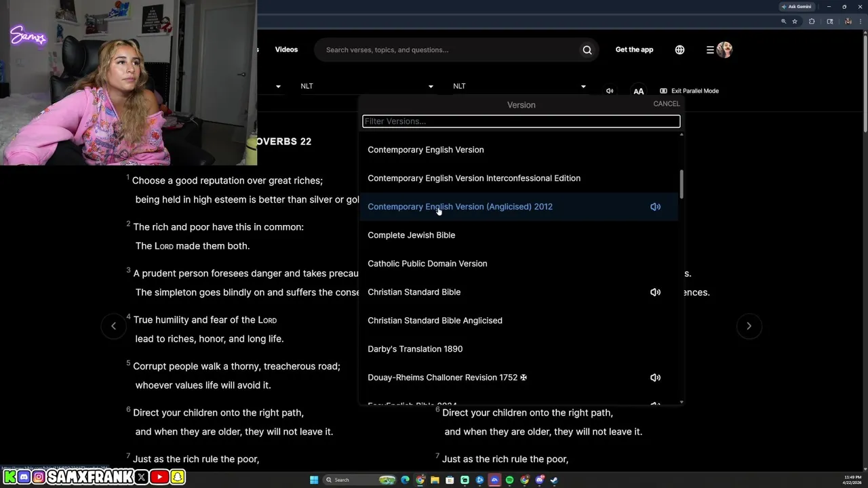Click the search magnifier icon in search bar
The image size is (868, 488).
[587, 49]
